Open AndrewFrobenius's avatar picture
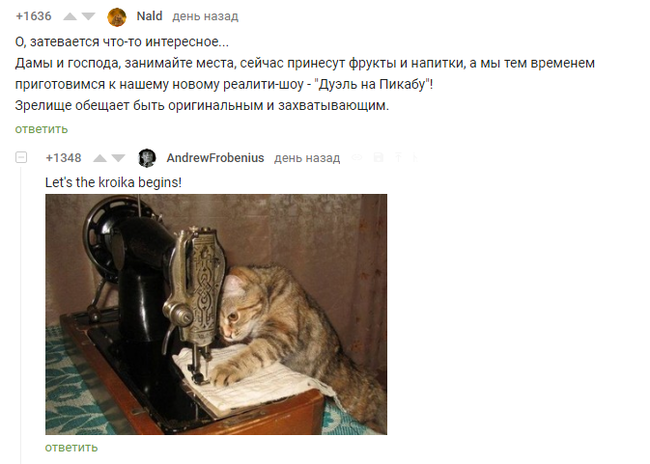Viewport: 650px width, 464px height. (147, 158)
